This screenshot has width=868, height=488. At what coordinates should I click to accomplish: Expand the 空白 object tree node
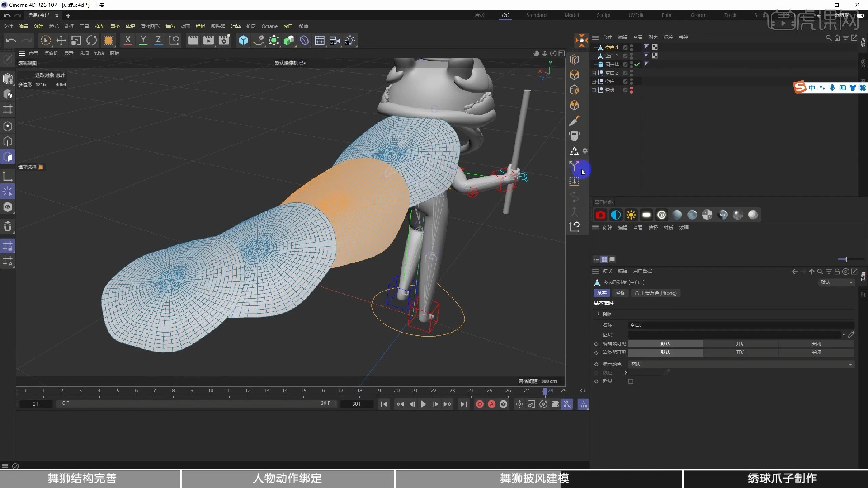point(594,81)
